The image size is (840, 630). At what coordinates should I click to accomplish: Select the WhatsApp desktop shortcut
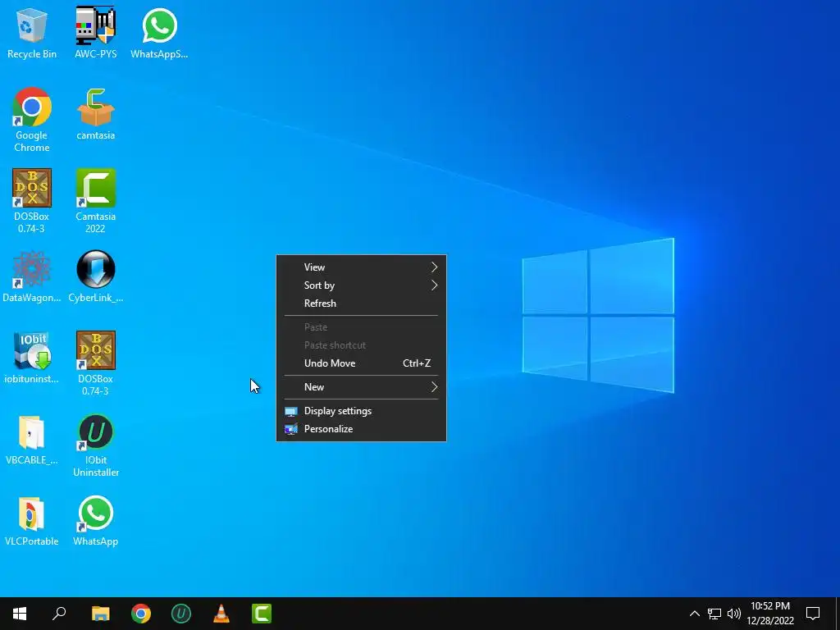[95, 521]
